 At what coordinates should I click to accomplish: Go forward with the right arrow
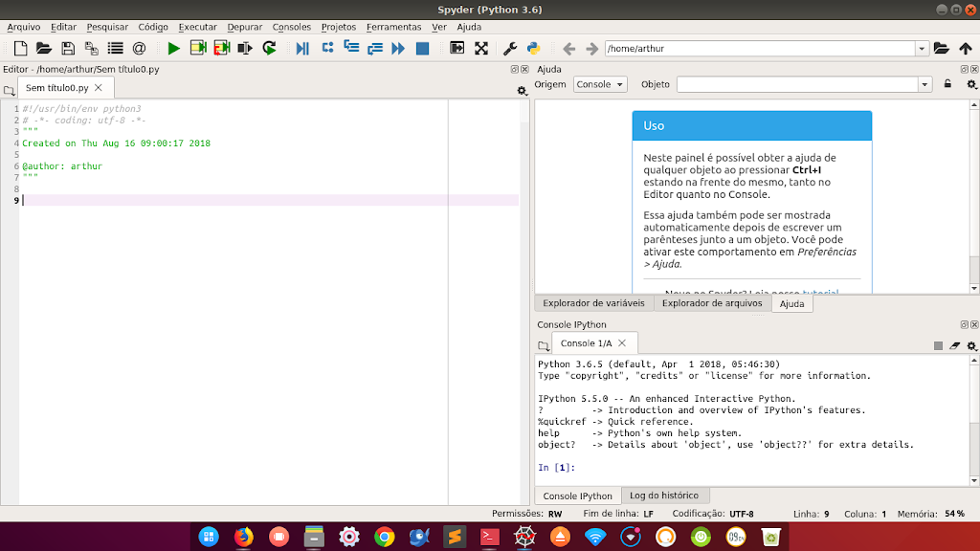coord(591,48)
